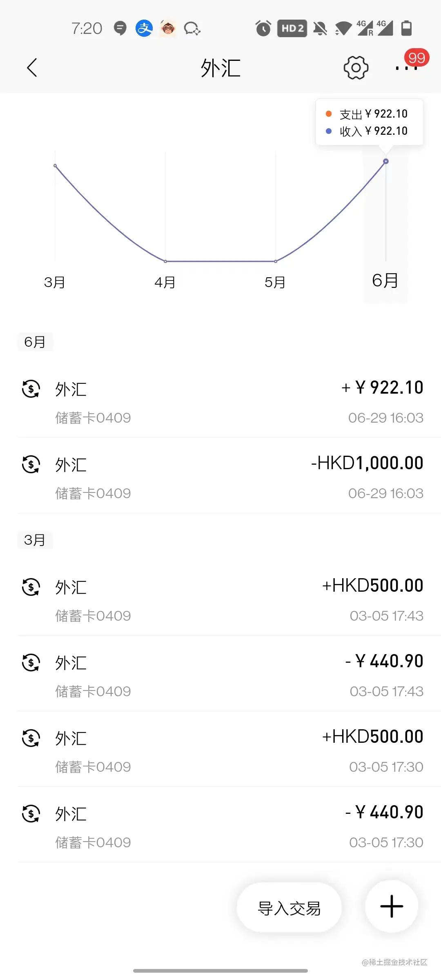Tap exchange icon of +¥922.10 entry
The image size is (441, 980).
point(31,389)
